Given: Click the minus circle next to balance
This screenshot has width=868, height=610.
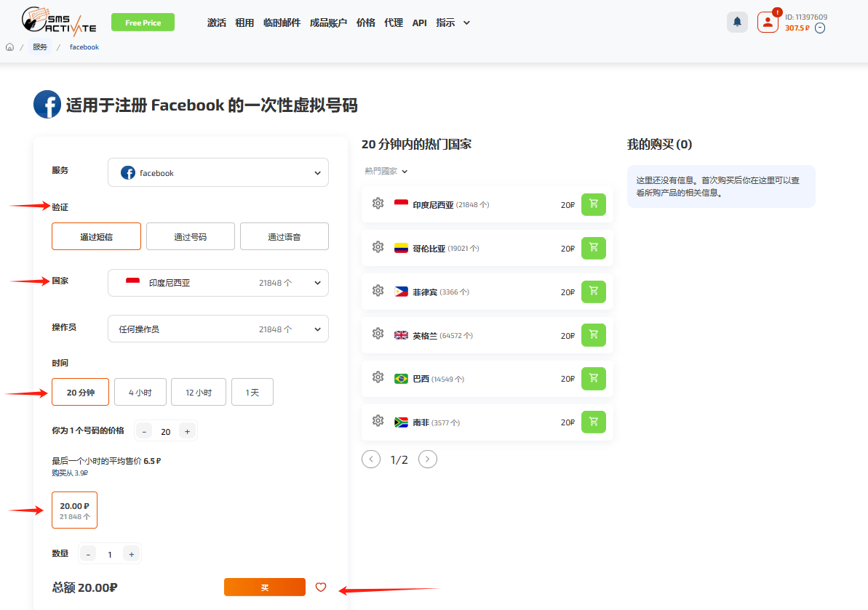Looking at the screenshot, I should coord(820,28).
